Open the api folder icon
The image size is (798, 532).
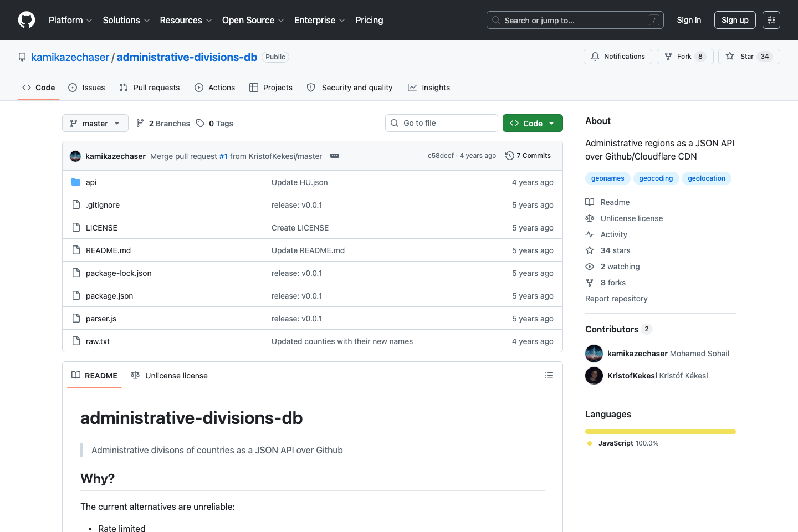tap(76, 182)
